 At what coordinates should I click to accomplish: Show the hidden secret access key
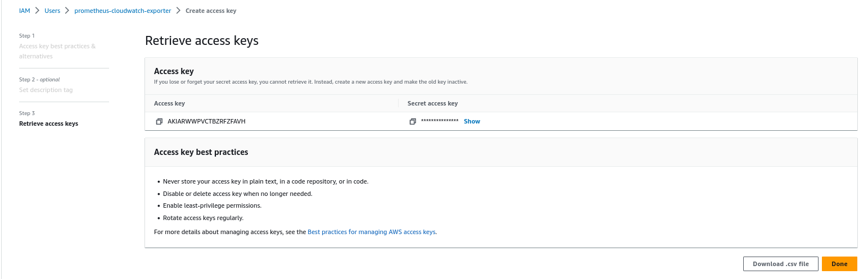coord(472,121)
